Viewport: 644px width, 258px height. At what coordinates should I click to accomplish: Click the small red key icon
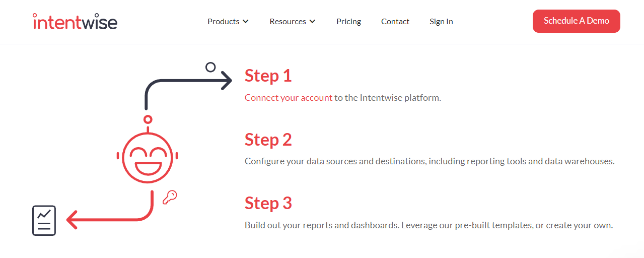click(170, 197)
